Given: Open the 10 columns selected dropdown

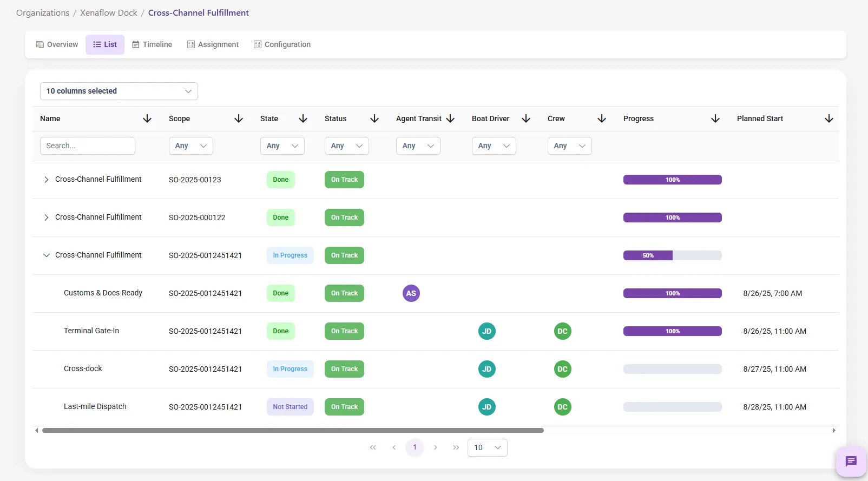Looking at the screenshot, I should point(119,91).
